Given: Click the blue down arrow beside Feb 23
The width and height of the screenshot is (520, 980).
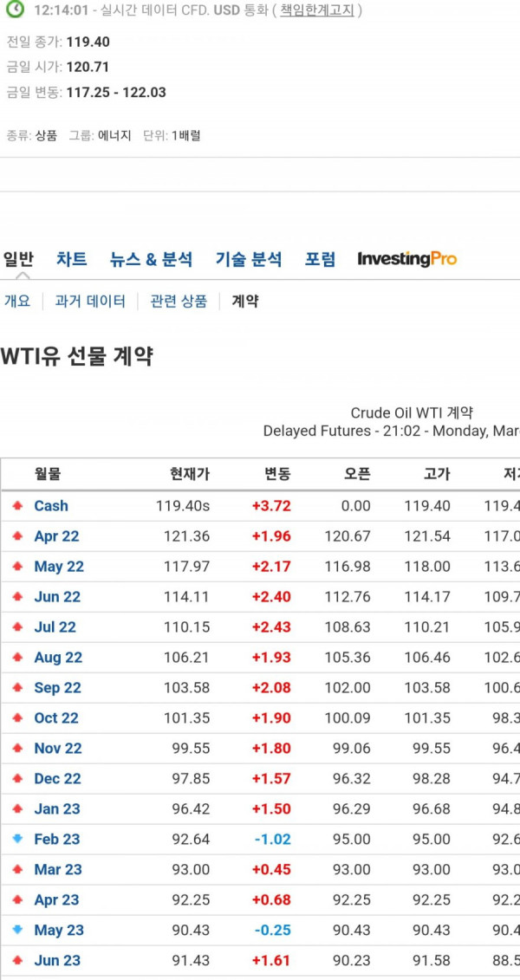Looking at the screenshot, I should (17, 839).
